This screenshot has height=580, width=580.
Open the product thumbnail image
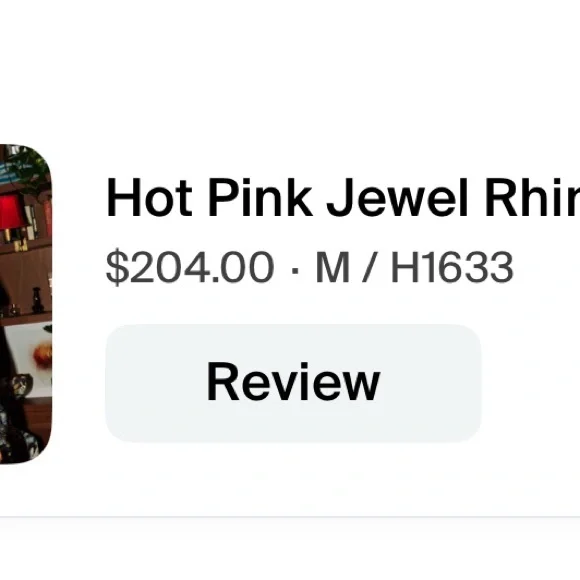[x=26, y=304]
